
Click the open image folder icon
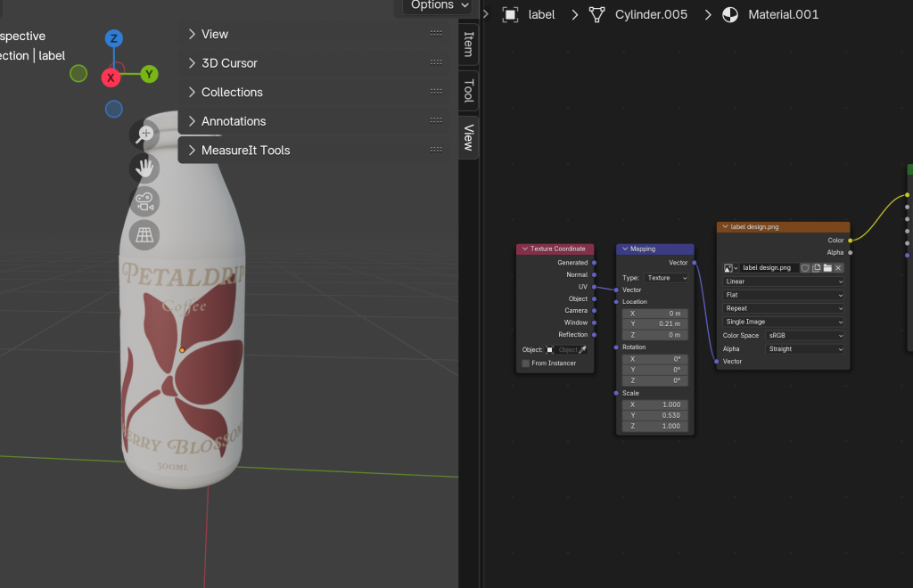tap(827, 267)
